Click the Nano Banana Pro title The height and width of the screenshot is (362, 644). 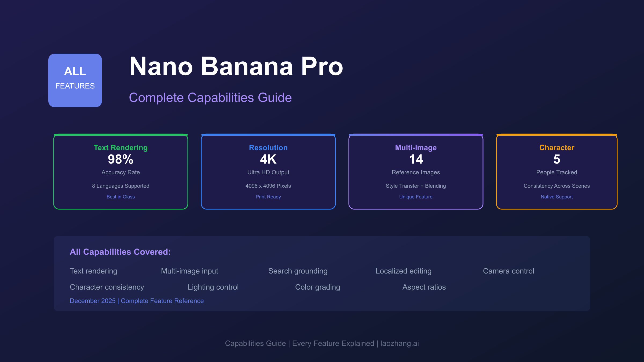[x=236, y=67]
